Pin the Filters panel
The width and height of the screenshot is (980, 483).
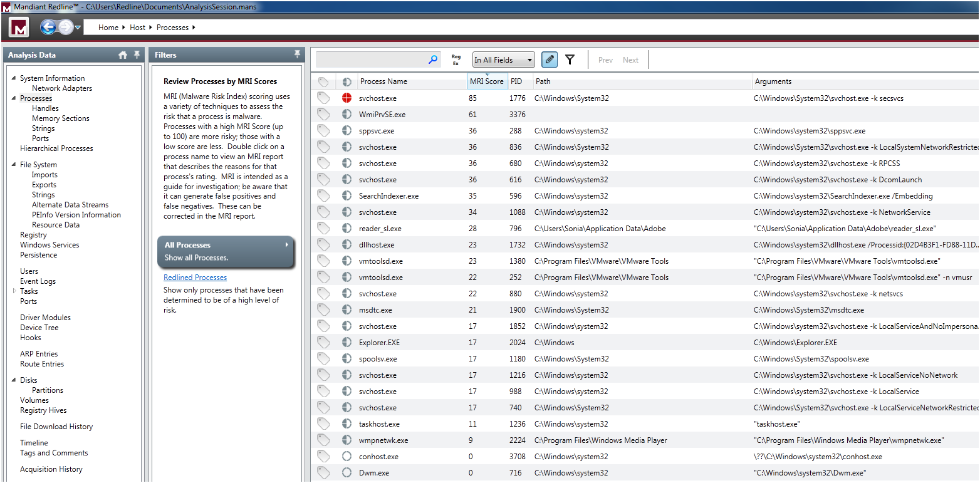pos(297,55)
